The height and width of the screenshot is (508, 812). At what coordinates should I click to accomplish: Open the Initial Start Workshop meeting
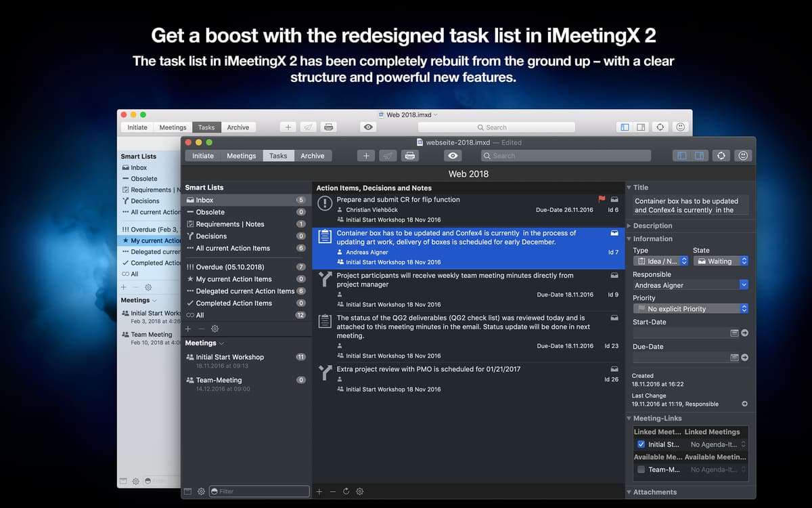[230, 357]
